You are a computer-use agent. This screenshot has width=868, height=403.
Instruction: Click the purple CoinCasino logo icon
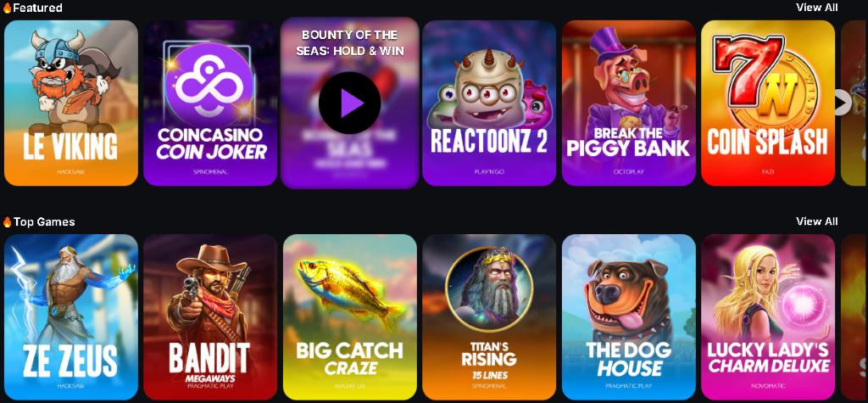pyautogui.click(x=209, y=81)
